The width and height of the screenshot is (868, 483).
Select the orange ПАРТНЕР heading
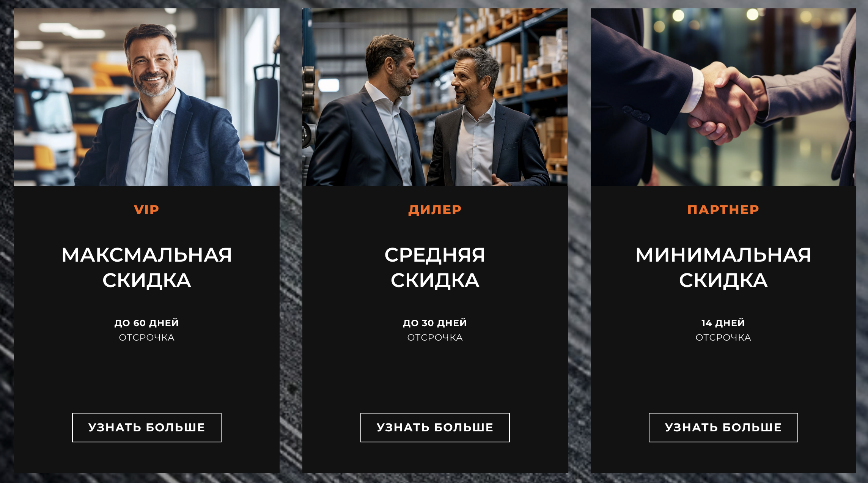point(723,210)
